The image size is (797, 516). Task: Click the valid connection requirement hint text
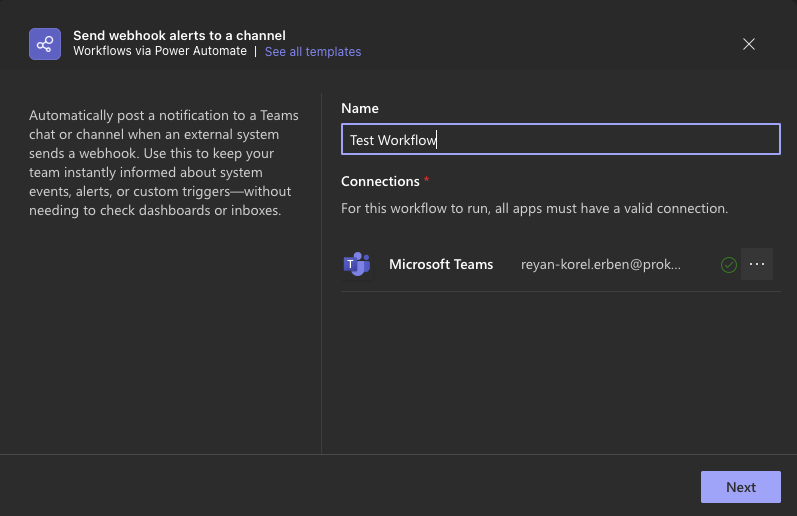coord(534,209)
